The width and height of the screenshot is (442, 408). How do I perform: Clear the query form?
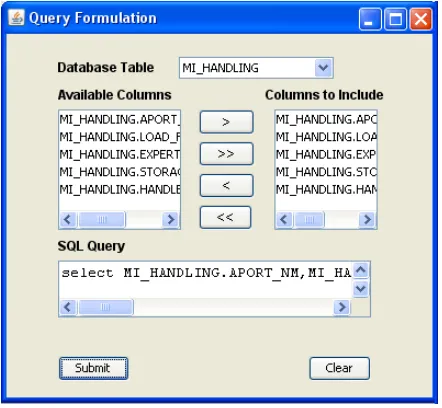pos(339,368)
